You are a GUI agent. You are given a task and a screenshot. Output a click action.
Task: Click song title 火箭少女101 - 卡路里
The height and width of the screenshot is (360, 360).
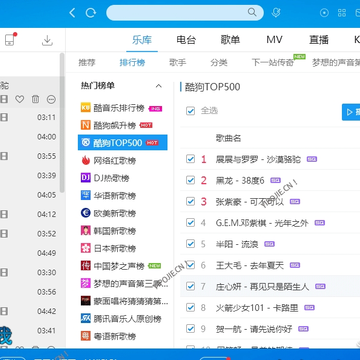[x=257, y=308]
